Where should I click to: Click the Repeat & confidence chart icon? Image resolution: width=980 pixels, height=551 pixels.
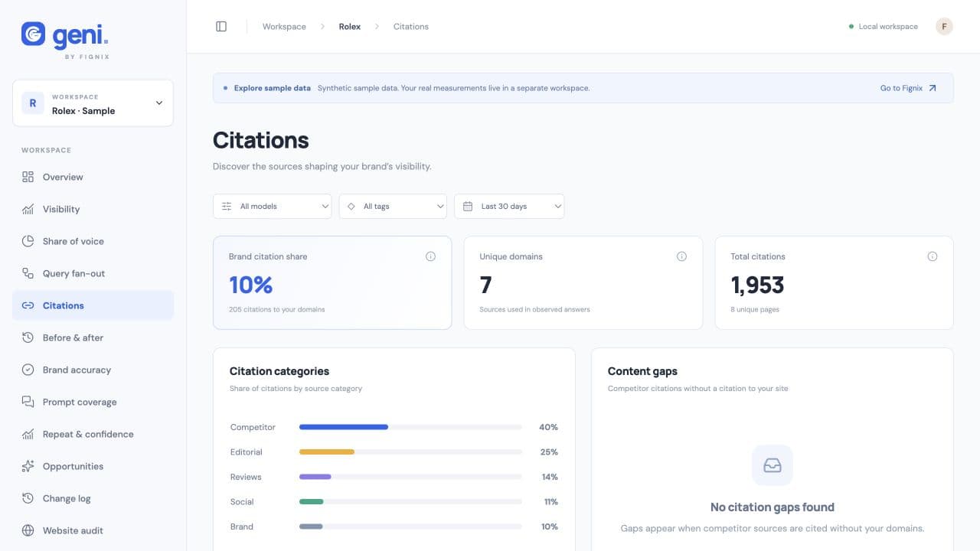pyautogui.click(x=28, y=434)
